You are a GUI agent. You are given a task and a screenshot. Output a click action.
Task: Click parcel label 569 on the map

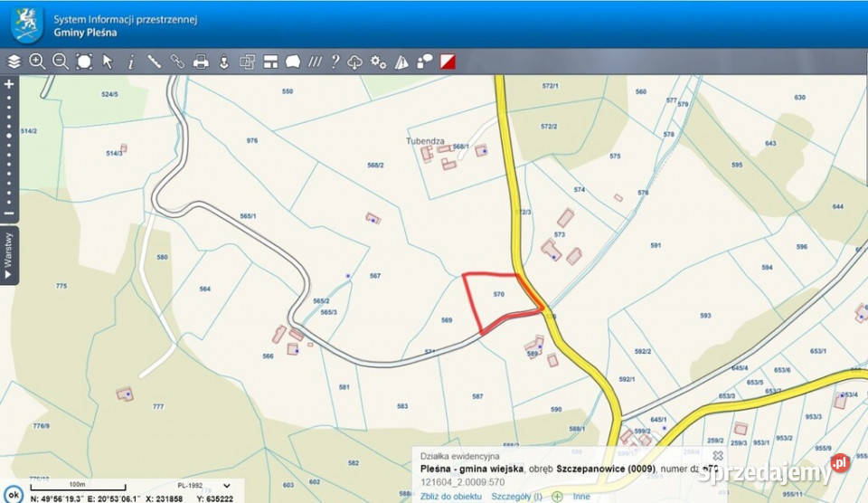click(x=447, y=320)
